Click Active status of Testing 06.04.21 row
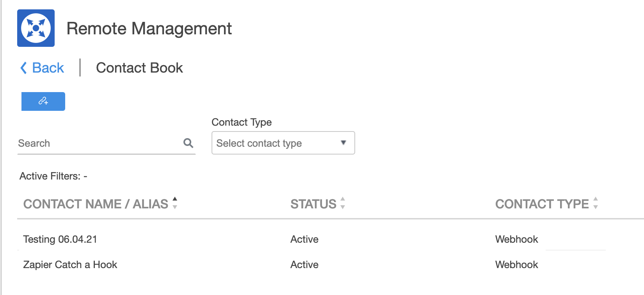Viewport: 644px width, 295px height. (304, 239)
